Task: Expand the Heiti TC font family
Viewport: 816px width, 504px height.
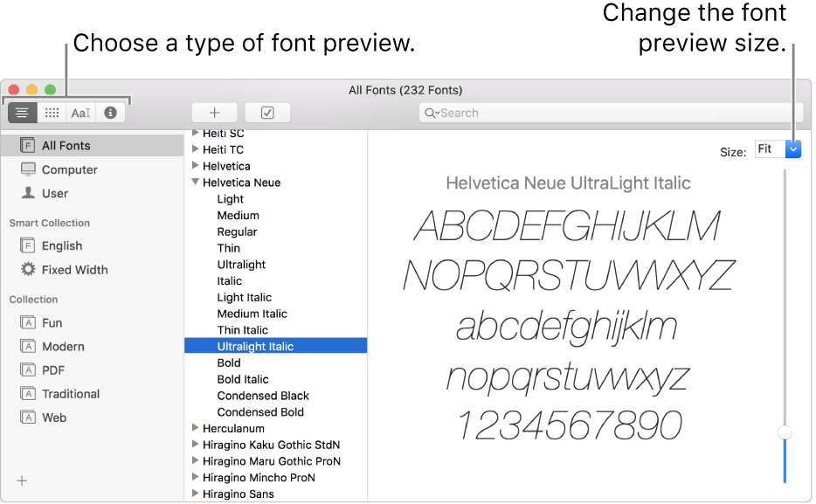Action: click(196, 148)
